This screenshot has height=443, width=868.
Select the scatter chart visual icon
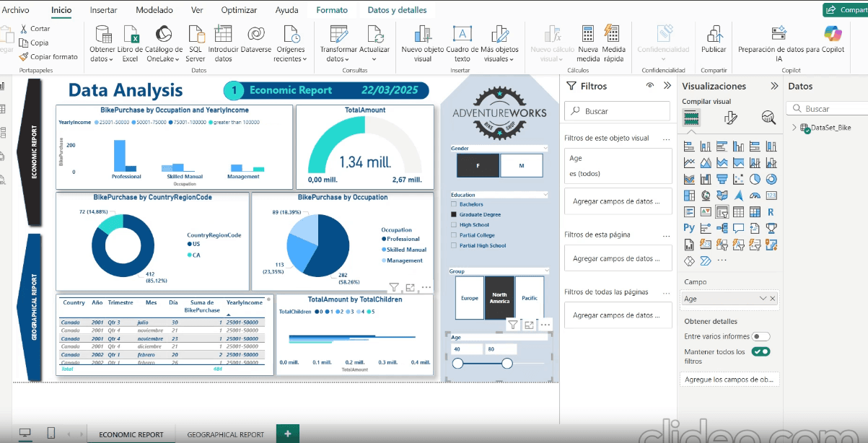737,178
